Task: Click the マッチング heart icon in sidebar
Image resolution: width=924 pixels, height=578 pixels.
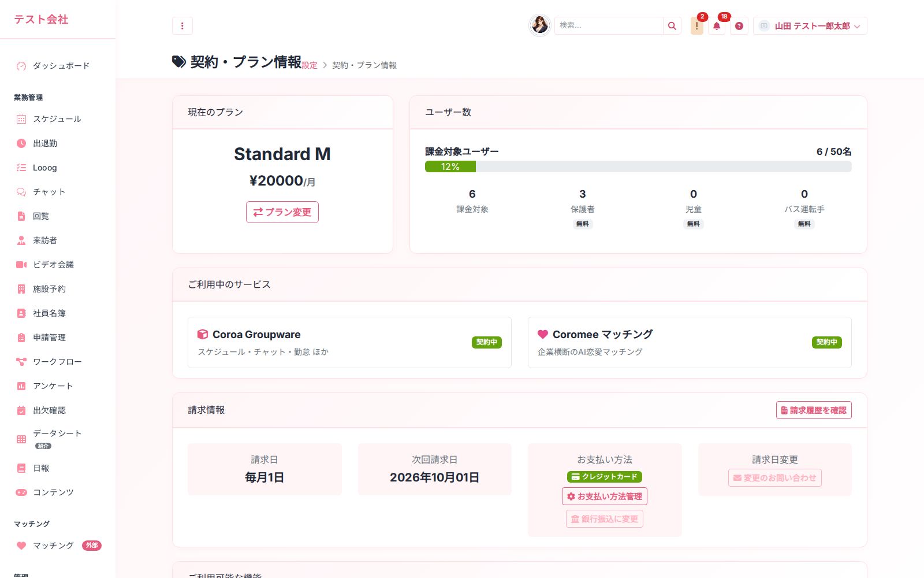Action: (x=21, y=546)
